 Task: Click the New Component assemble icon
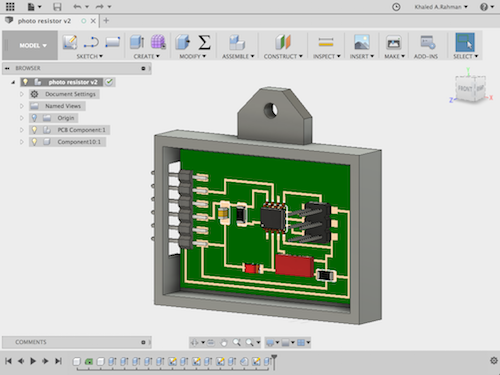pos(237,42)
